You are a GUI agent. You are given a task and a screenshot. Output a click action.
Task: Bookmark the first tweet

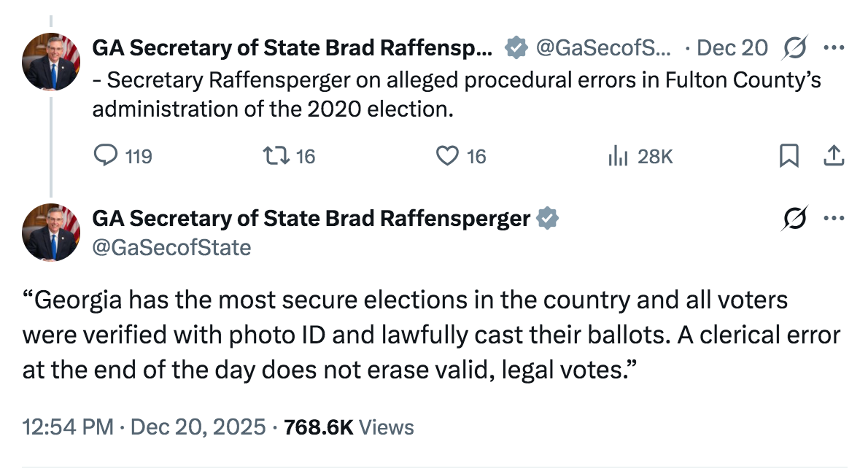(788, 155)
